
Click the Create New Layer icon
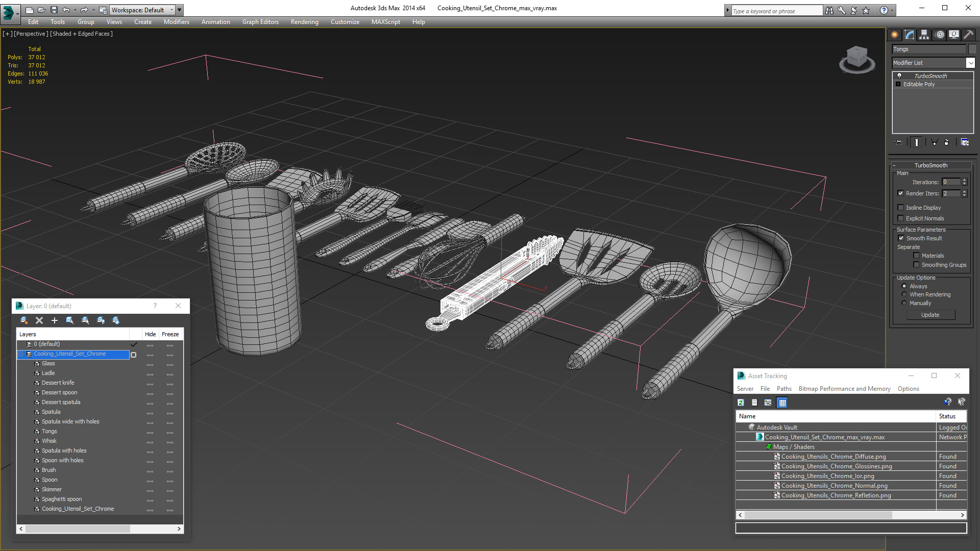(24, 320)
